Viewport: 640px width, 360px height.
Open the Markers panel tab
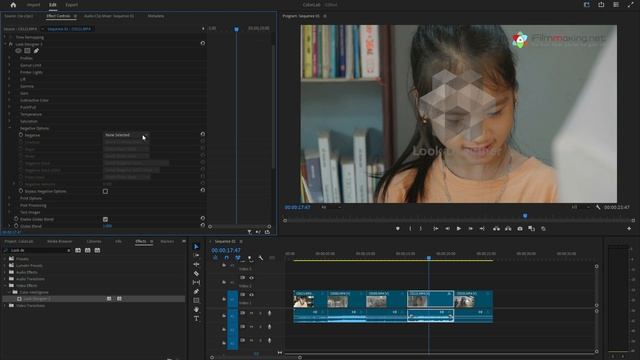click(167, 242)
